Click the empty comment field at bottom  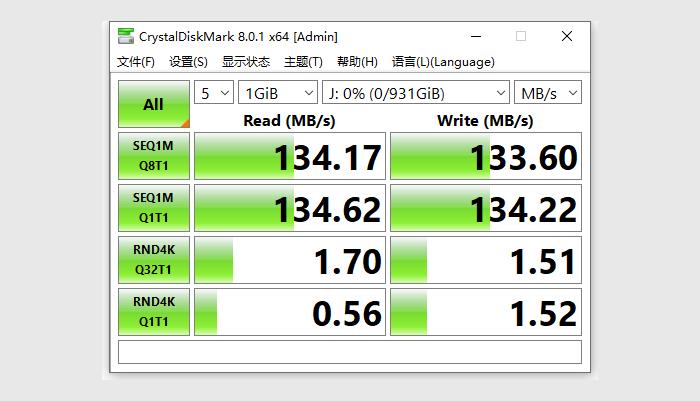(350, 352)
